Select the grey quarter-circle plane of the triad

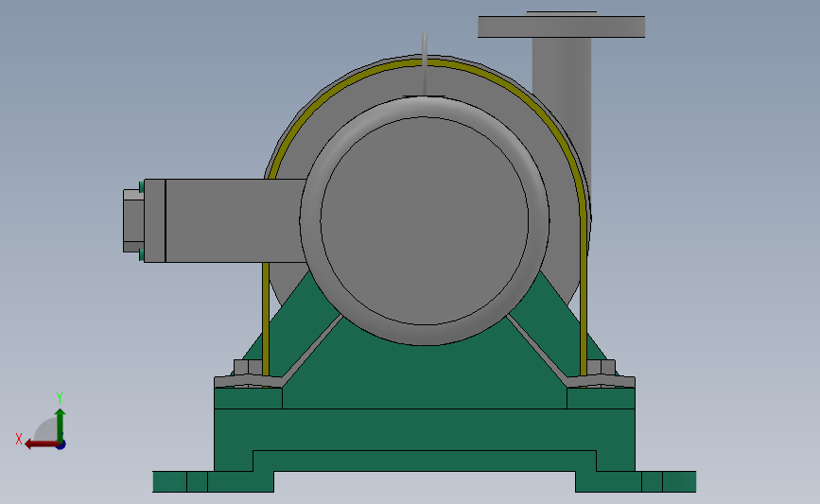45,429
